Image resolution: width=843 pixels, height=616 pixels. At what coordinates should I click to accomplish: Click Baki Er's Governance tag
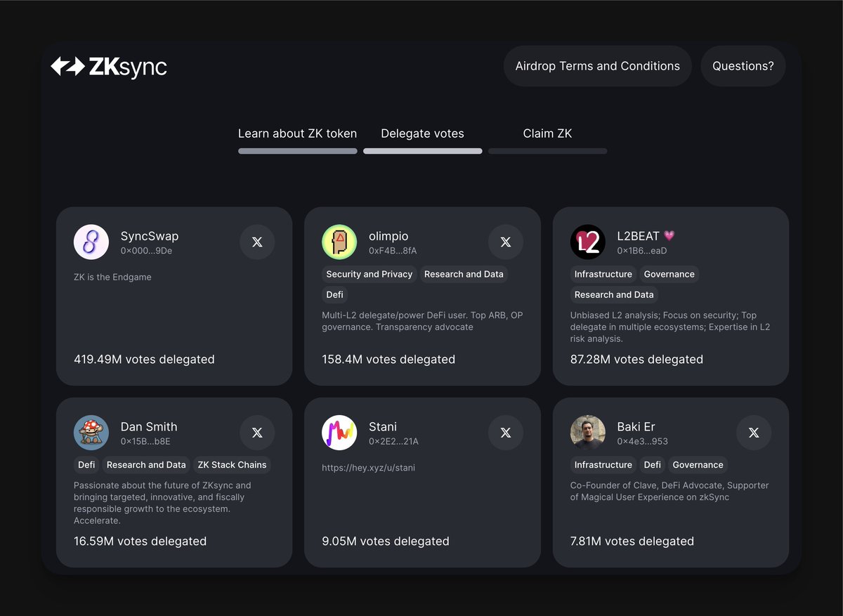coord(698,464)
